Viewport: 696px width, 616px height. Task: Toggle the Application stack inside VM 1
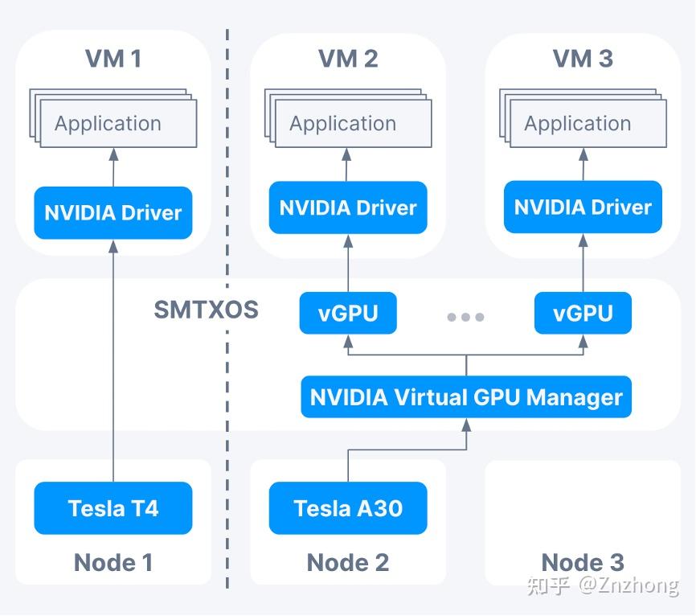[108, 123]
